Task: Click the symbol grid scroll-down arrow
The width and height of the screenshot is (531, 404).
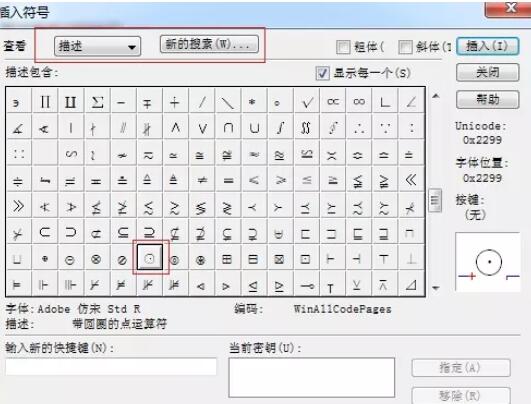Action: point(436,288)
